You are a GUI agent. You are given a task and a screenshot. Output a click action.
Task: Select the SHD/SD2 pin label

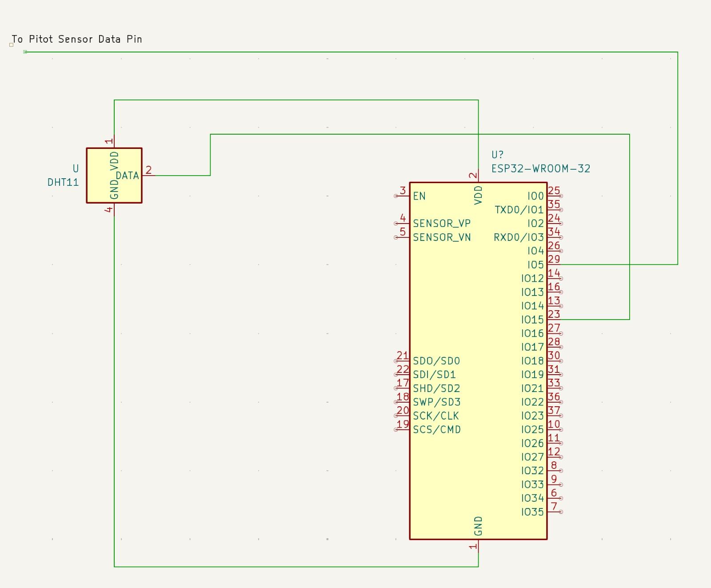(436, 388)
